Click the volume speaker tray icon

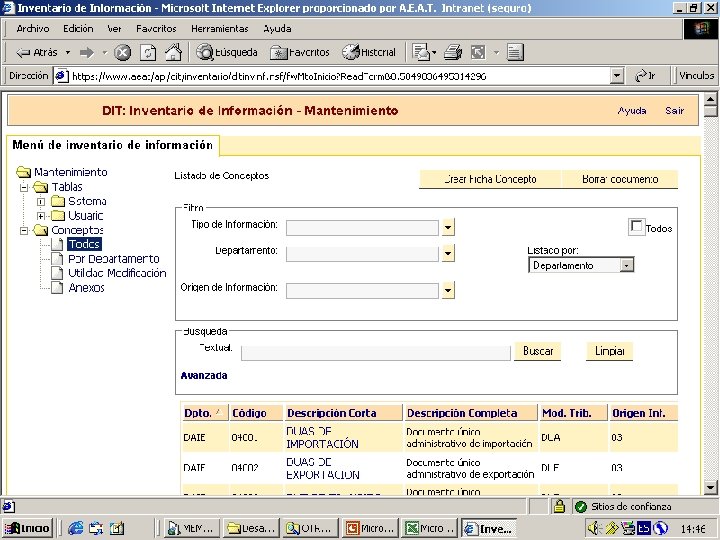coord(594,528)
